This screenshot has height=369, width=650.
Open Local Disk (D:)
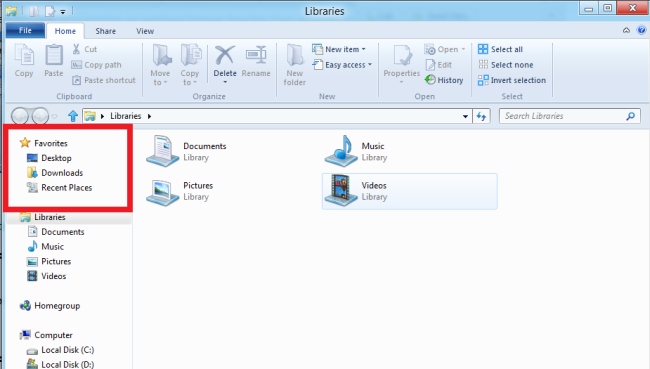click(x=61, y=364)
